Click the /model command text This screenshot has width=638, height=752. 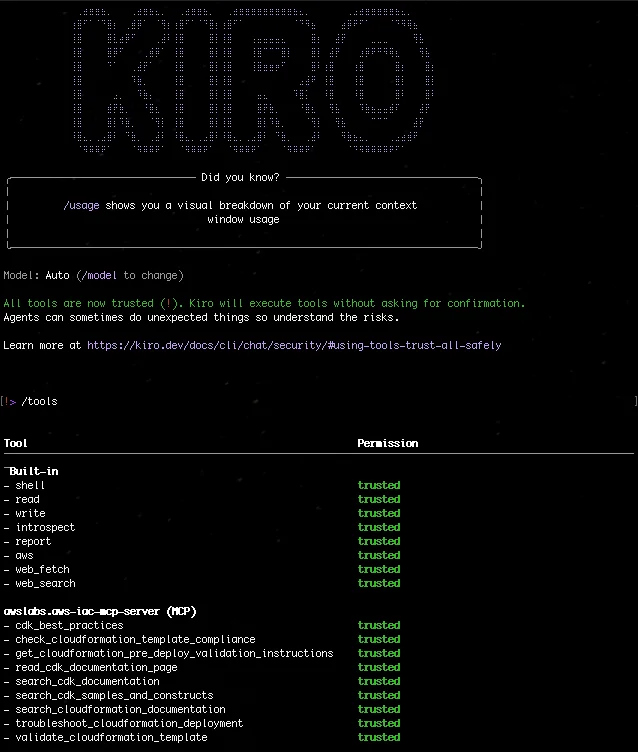[x=99, y=275]
